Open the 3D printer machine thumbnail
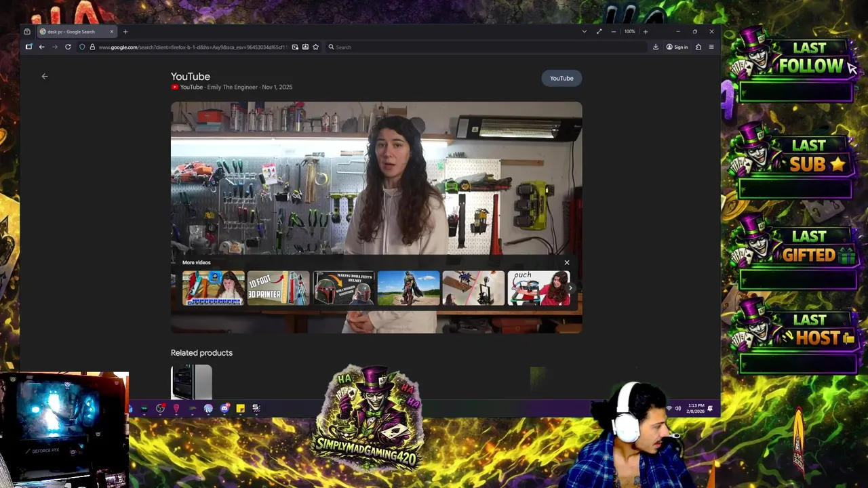 tap(474, 288)
